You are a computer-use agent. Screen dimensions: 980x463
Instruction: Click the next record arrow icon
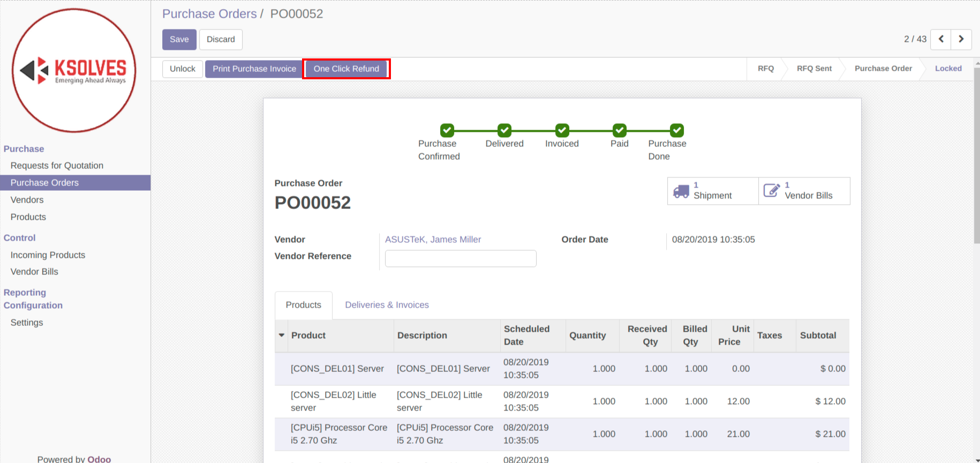[961, 39]
